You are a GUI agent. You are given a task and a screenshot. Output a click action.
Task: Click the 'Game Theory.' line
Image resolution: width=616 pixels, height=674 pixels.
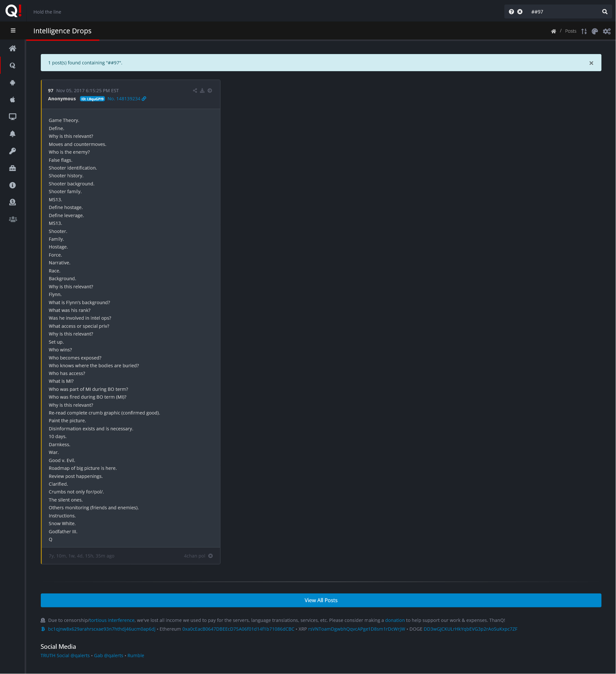64,120
